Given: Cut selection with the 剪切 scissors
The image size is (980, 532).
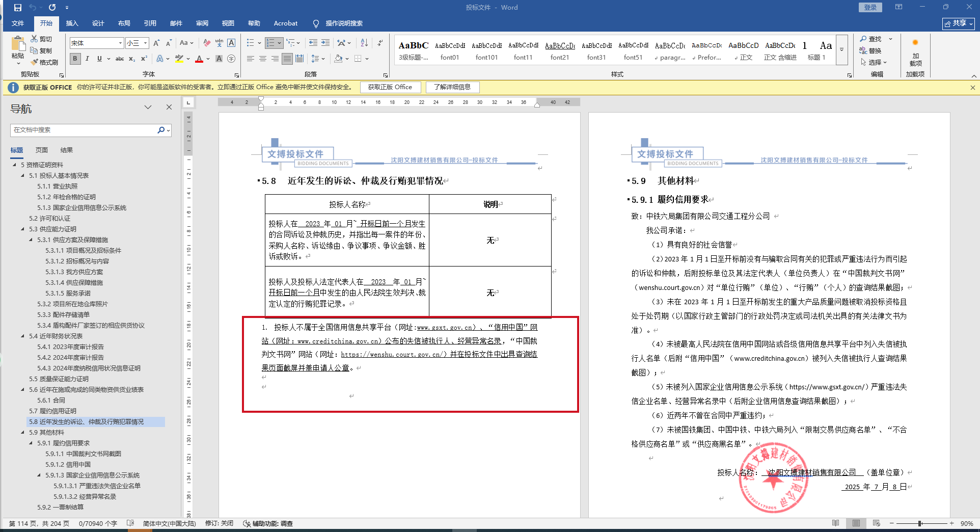Looking at the screenshot, I should click(x=41, y=39).
